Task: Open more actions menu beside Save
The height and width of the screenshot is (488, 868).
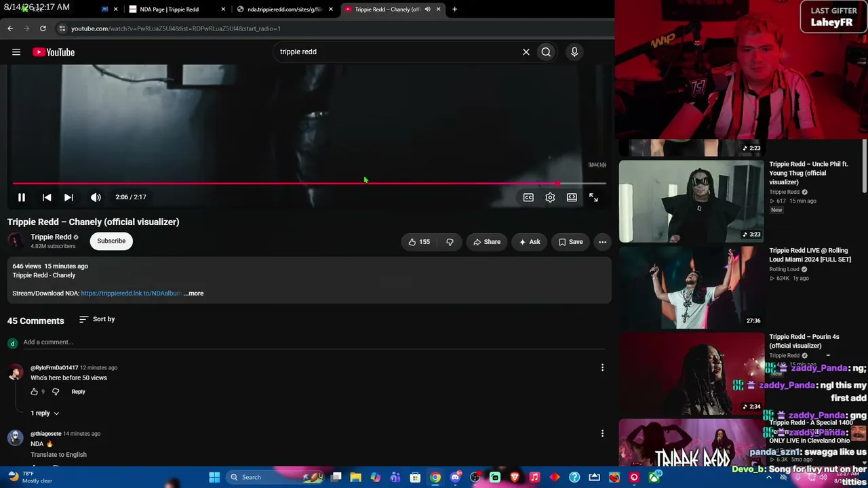Action: (x=602, y=242)
